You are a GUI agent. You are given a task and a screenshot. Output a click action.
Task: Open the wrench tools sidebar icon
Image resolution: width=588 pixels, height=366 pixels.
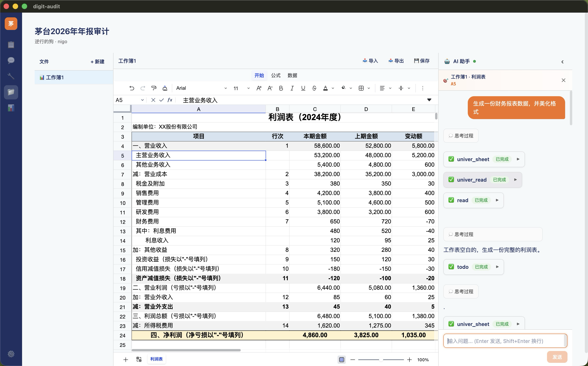click(x=11, y=76)
